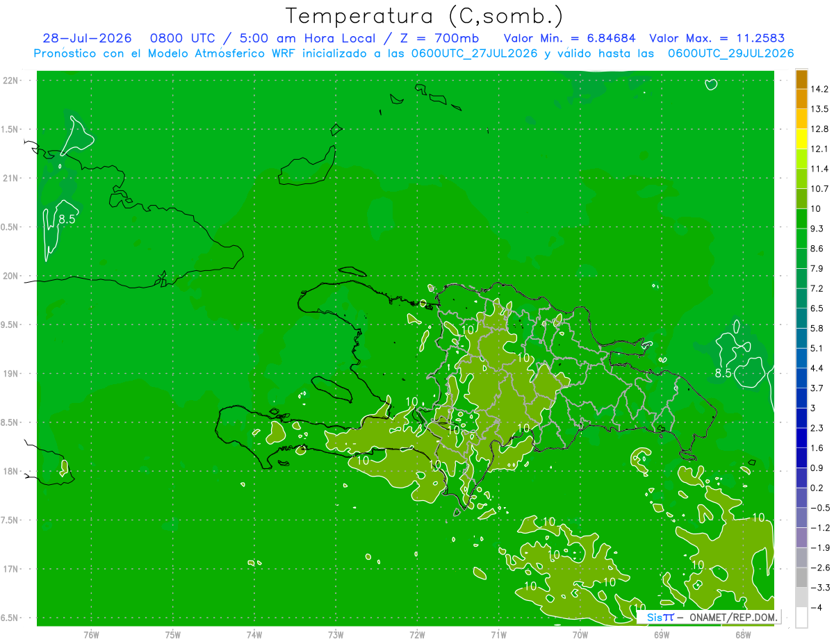Click the "68W" longitude axis label

coord(743,634)
